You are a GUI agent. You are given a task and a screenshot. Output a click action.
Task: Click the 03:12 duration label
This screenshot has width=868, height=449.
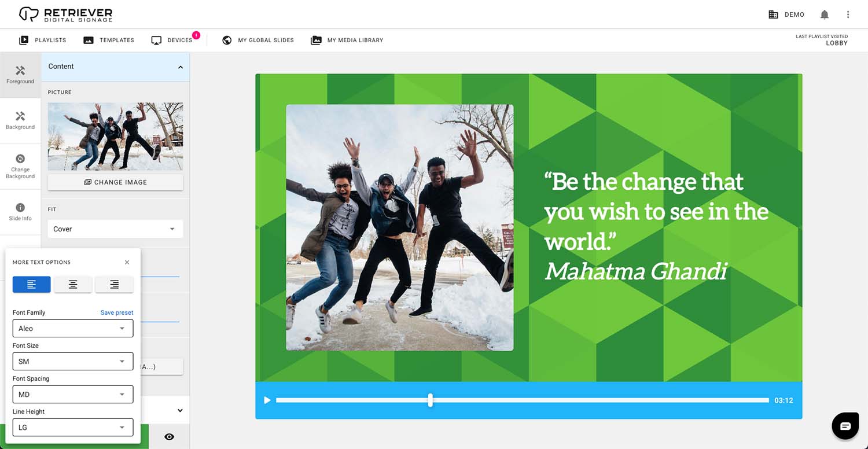(x=784, y=400)
